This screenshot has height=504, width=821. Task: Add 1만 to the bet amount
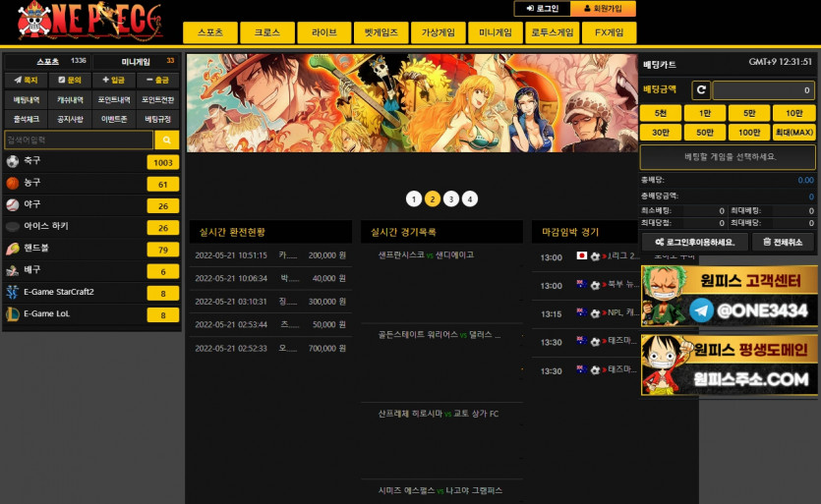pyautogui.click(x=705, y=113)
